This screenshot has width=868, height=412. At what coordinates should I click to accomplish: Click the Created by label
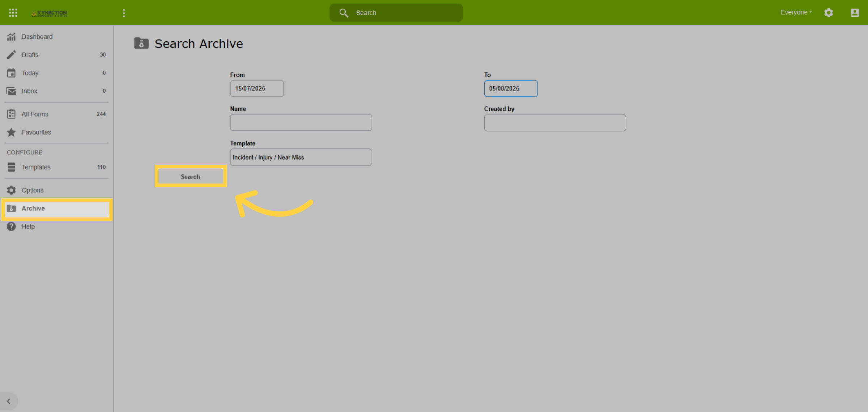[x=499, y=109]
